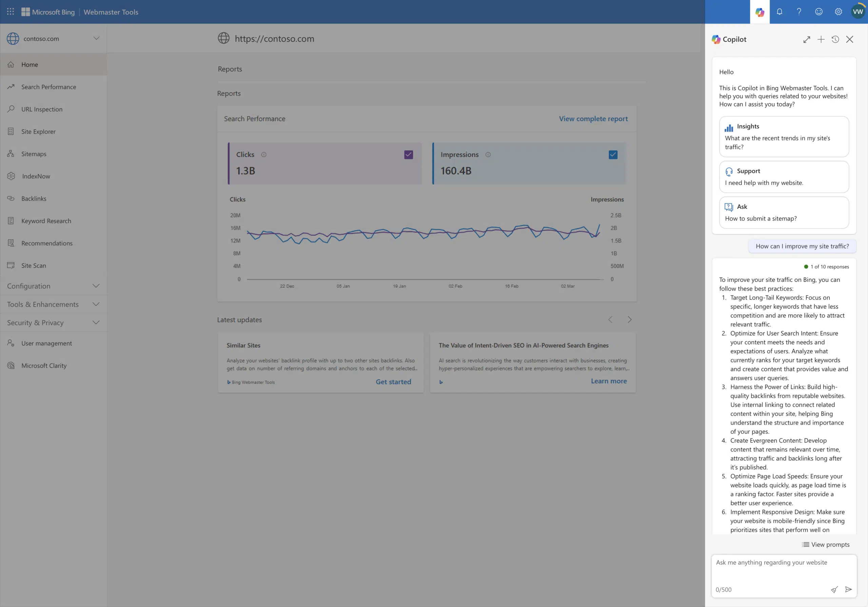Open the Site Scan tool
Screen dimensions: 868x607
34,265
